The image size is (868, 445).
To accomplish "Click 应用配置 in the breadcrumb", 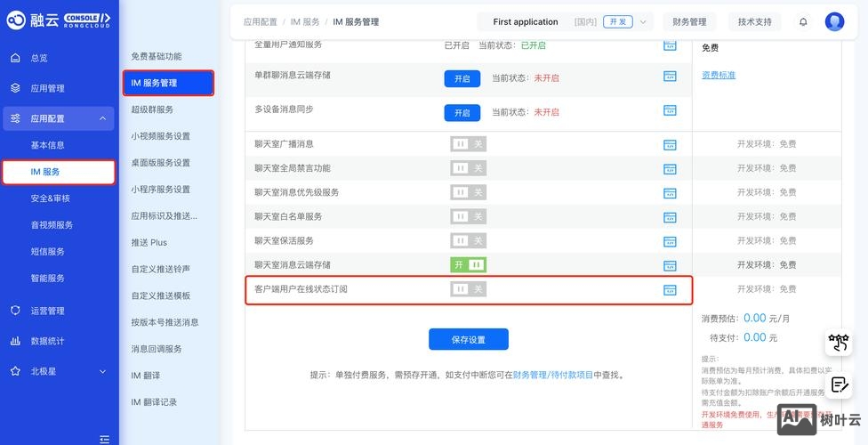I will 261,22.
